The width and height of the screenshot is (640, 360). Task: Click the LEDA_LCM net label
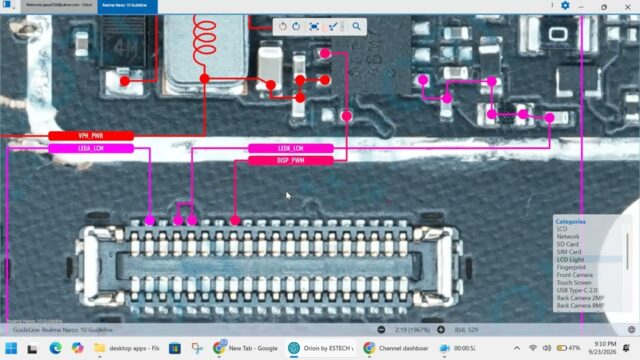(x=91, y=148)
